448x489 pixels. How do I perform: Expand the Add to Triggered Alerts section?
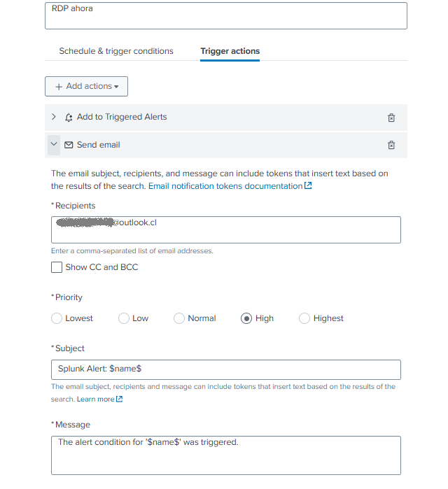[54, 117]
